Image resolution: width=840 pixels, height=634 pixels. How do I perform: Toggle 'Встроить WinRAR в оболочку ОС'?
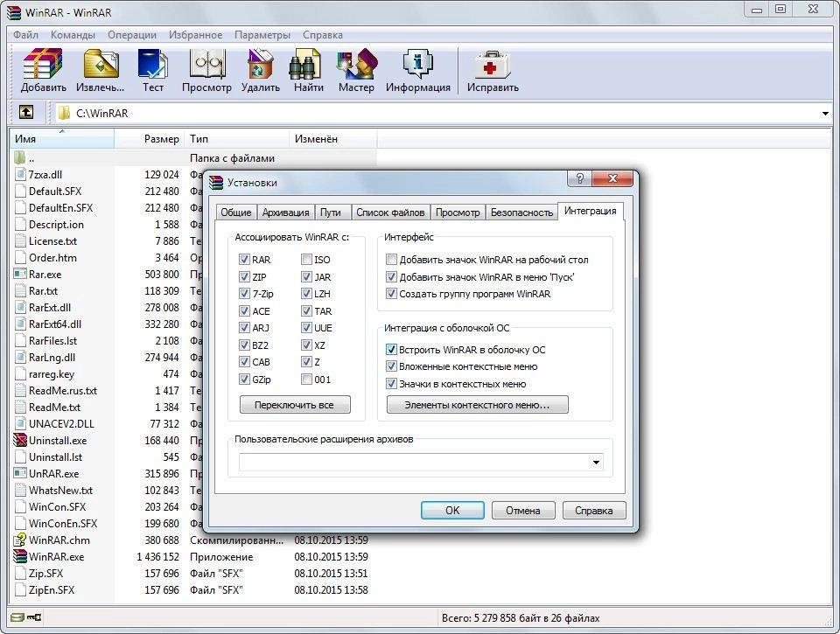point(391,350)
